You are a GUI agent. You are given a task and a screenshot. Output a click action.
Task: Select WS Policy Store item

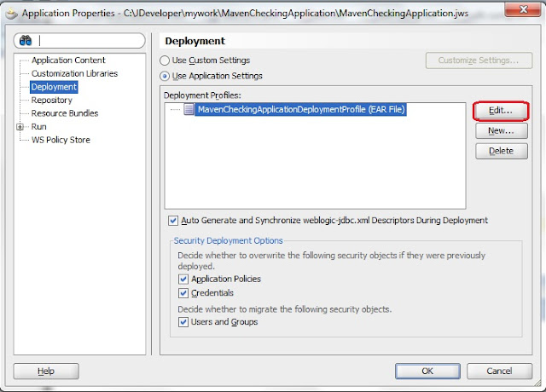61,140
